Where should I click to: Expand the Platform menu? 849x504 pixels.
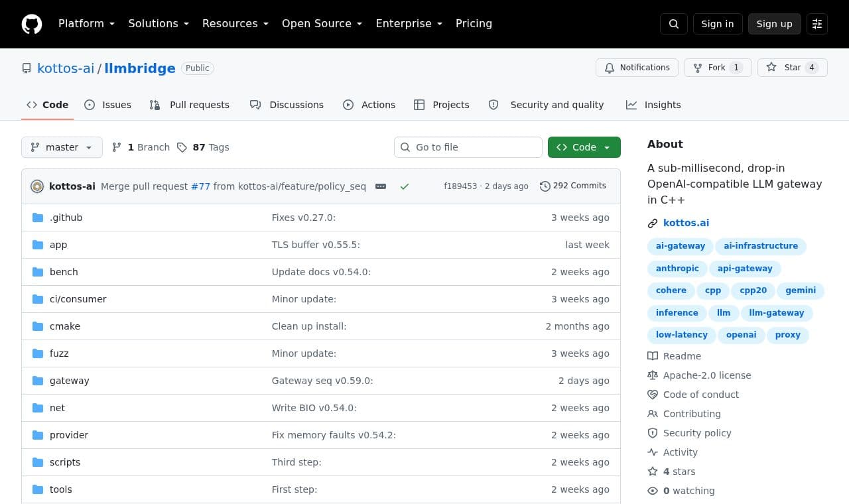(87, 23)
